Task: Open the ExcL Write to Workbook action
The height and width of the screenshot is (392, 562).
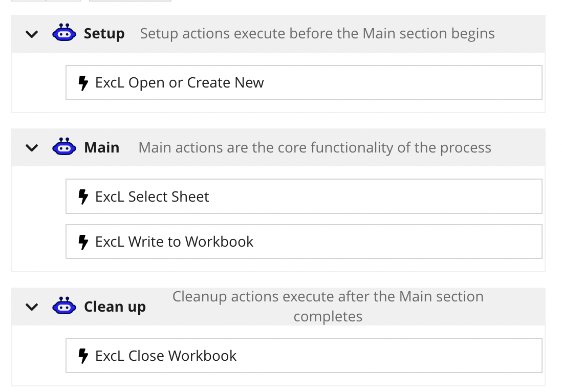Action: 304,242
